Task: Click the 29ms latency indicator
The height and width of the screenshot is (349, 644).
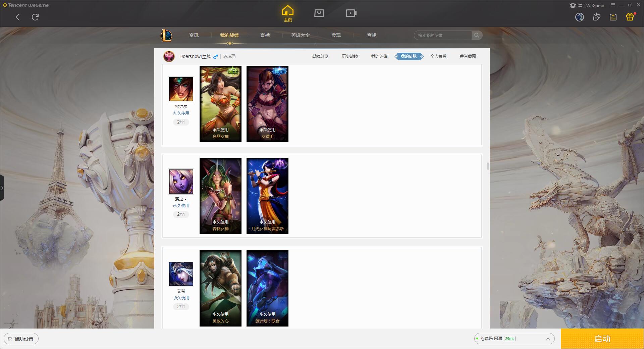Action: (x=509, y=339)
